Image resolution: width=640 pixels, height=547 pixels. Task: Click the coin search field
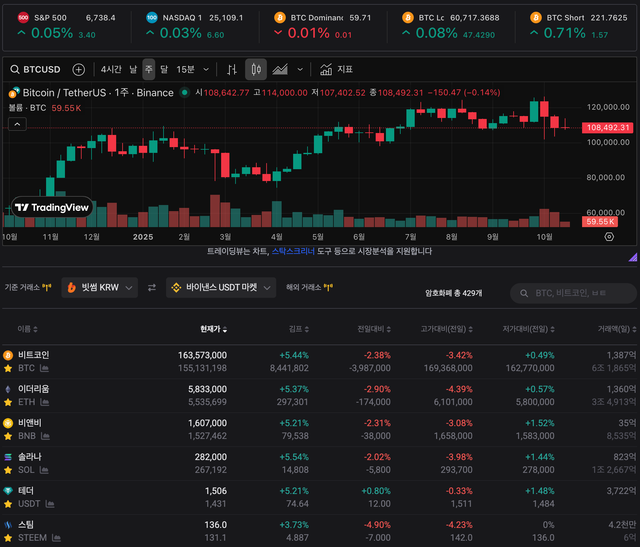pos(574,293)
